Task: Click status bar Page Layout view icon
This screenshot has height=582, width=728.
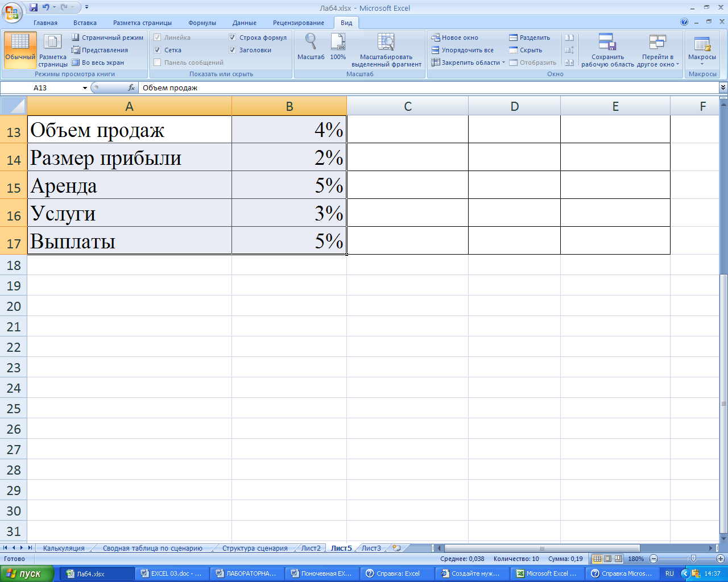Action: pos(607,559)
